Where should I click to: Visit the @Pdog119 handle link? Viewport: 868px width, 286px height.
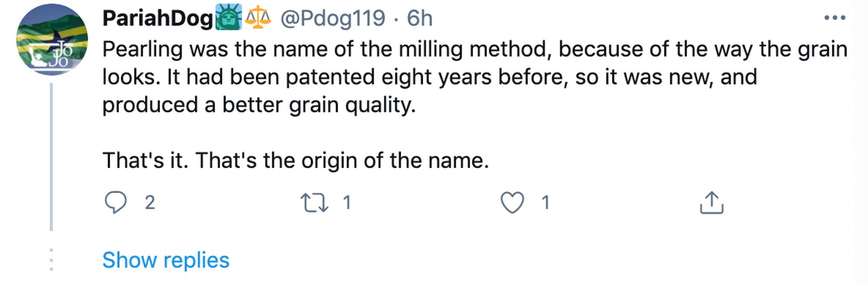coord(333,18)
